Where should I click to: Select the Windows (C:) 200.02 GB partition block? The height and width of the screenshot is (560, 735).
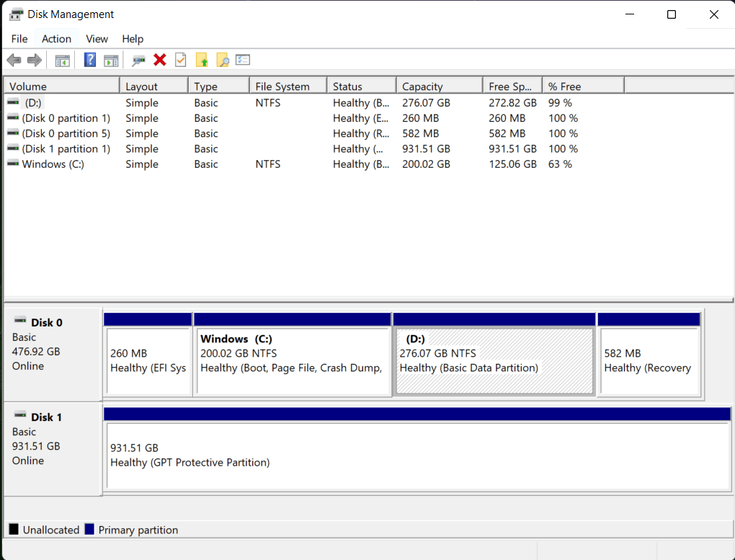[293, 355]
